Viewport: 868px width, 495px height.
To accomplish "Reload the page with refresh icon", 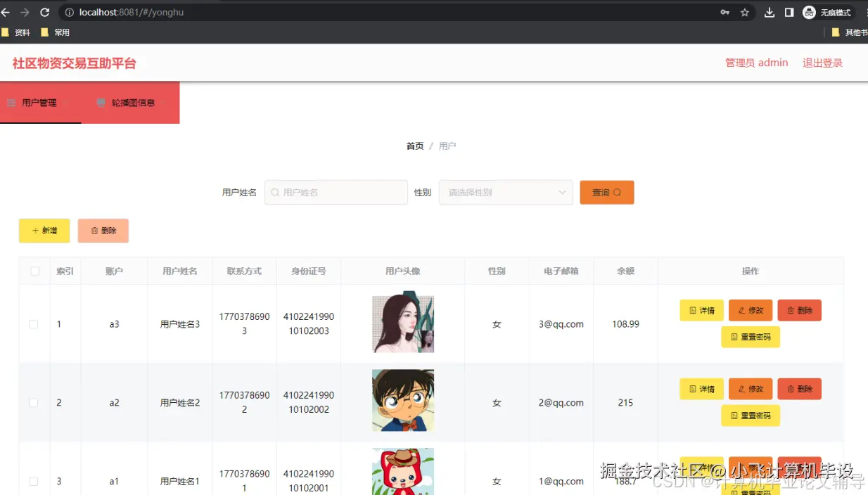I will point(45,13).
